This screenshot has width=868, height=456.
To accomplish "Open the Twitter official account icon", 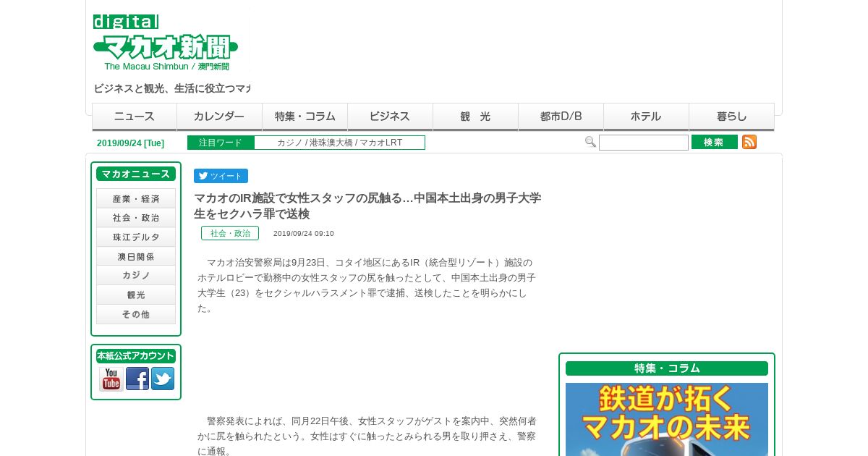I will coord(163,379).
